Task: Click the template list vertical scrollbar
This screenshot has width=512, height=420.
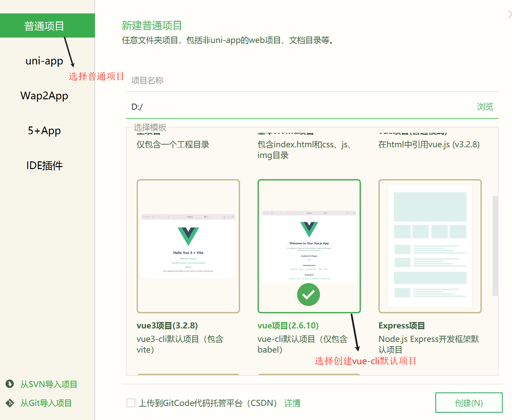Action: click(495, 246)
